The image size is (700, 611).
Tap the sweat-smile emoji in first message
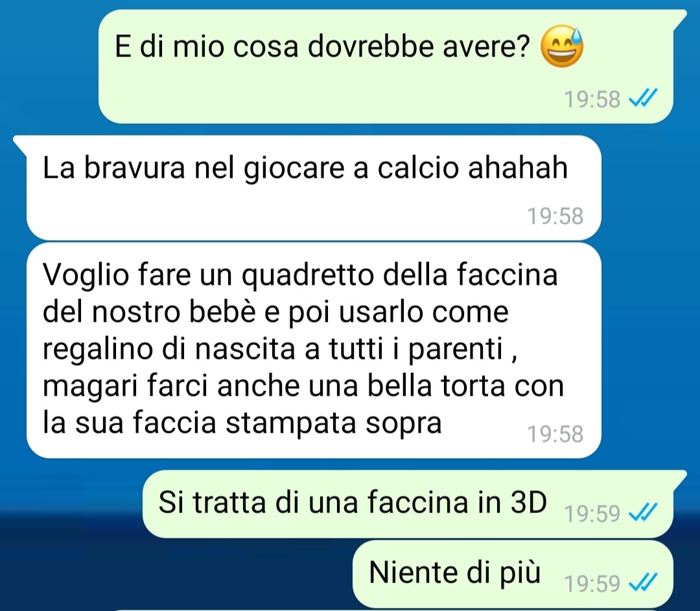pos(562,46)
